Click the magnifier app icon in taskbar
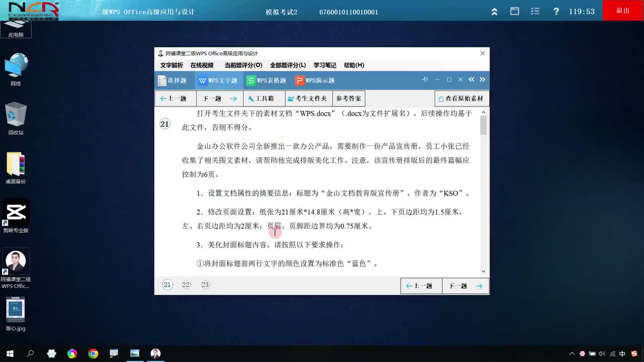 click(x=114, y=353)
